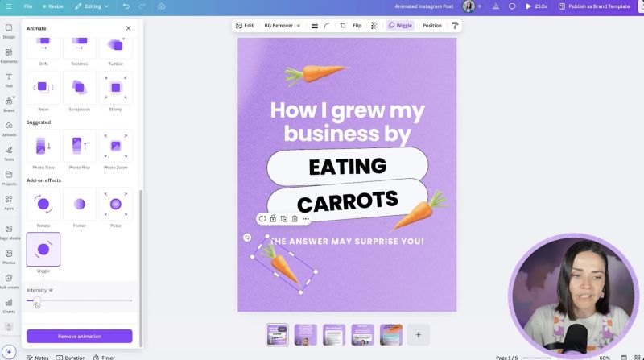Viewport: 644px width, 360px height.
Task: Click the BG Remover button
Action: pyautogui.click(x=279, y=26)
